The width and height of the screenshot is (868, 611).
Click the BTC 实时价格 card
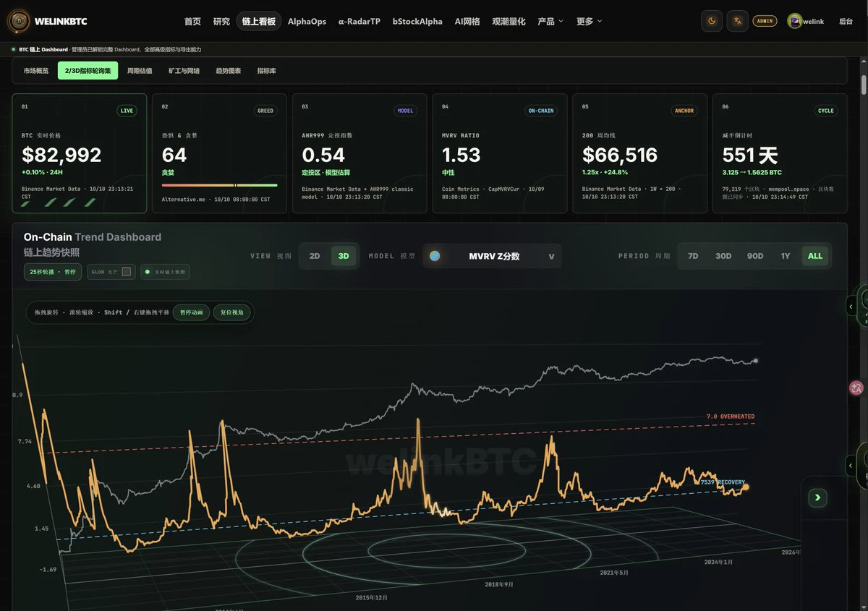point(80,153)
